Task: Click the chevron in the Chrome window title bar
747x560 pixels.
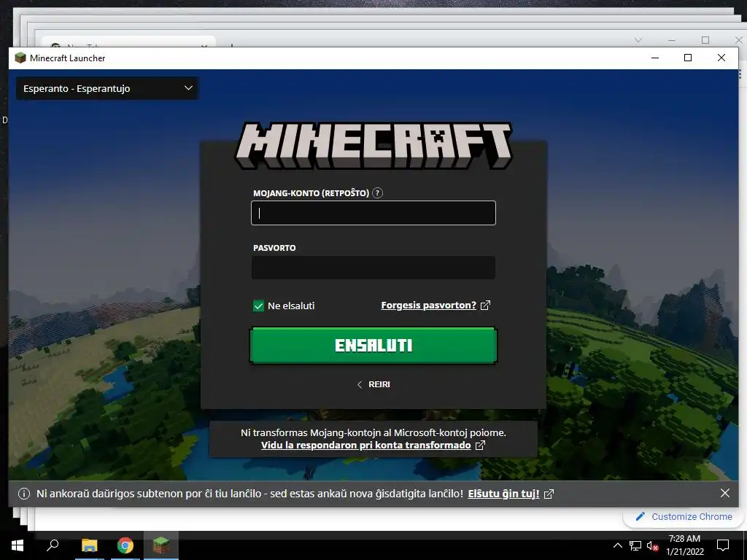Action: [638, 40]
